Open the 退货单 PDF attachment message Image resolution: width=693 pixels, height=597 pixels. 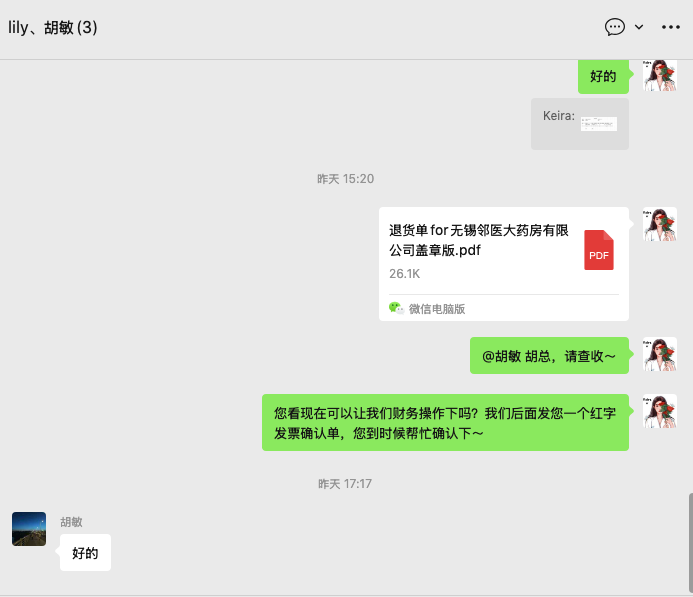503,264
